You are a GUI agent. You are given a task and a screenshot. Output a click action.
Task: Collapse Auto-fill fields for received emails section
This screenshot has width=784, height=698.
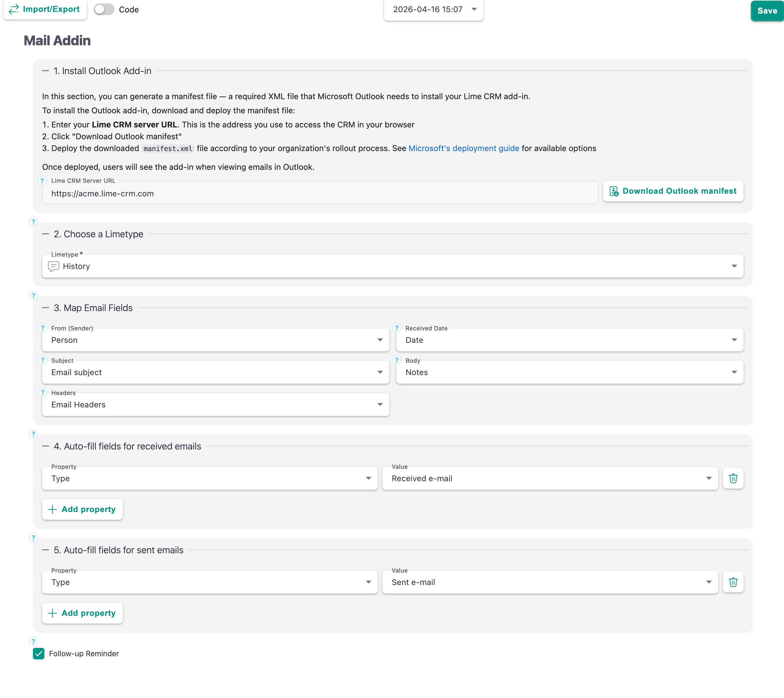[46, 446]
